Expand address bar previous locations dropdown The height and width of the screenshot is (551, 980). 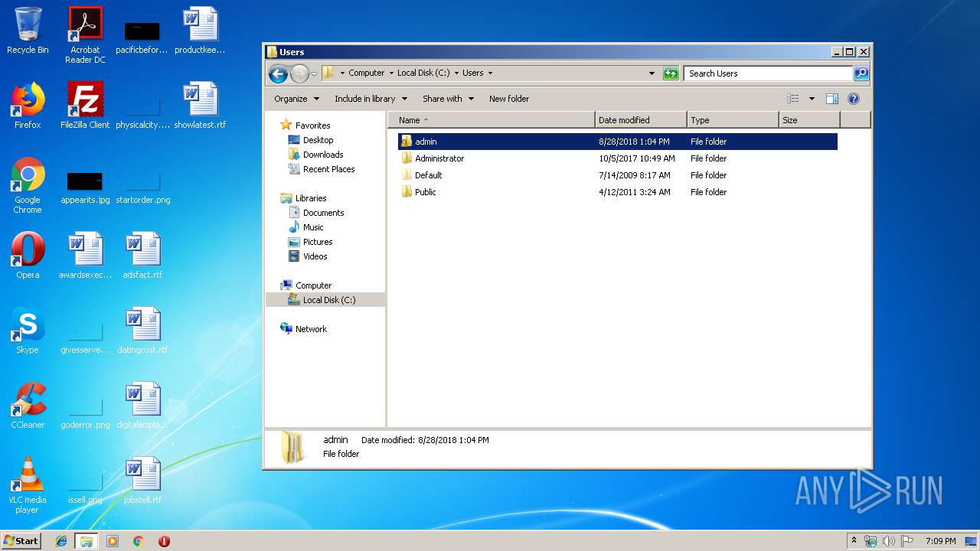pyautogui.click(x=652, y=73)
